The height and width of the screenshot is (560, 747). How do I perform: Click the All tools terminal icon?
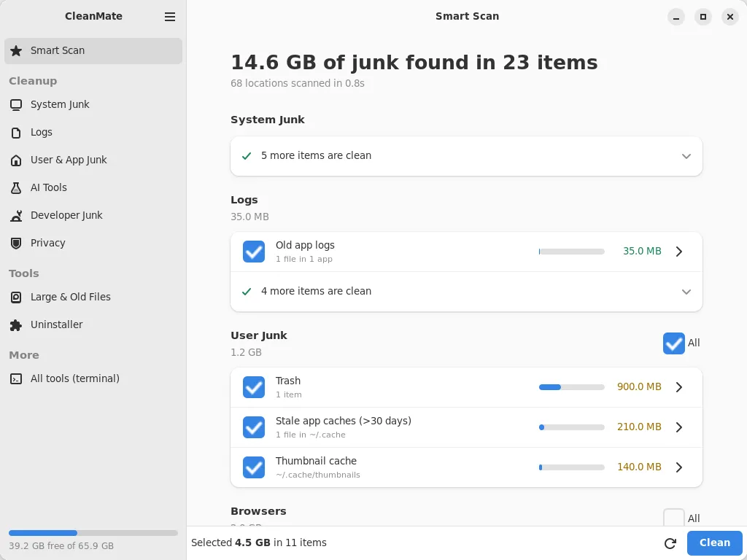[x=16, y=379]
